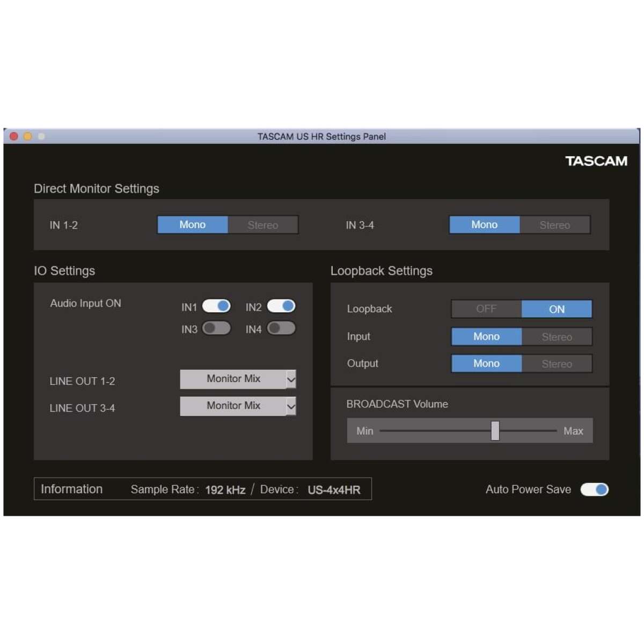Click the Max end of the volume slider
644x644 pixels.
point(573,431)
